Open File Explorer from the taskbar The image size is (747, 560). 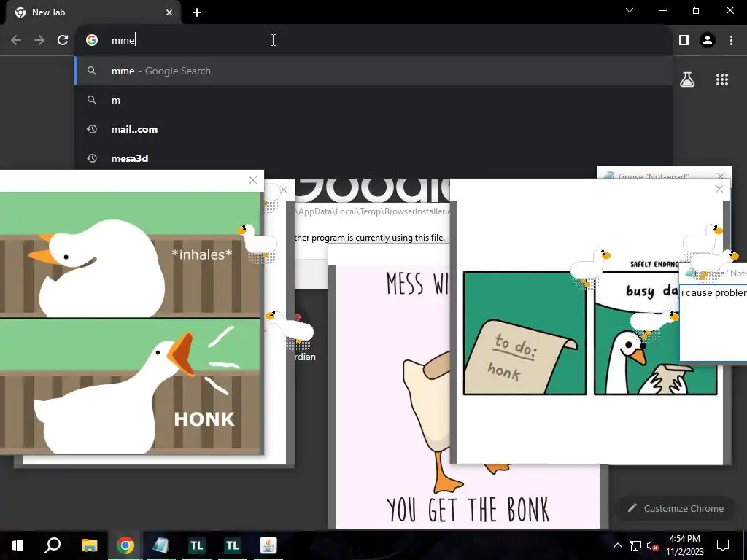tap(89, 545)
